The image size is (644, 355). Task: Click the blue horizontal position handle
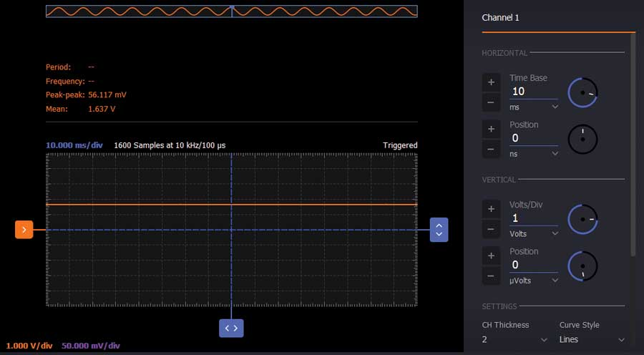click(x=231, y=328)
